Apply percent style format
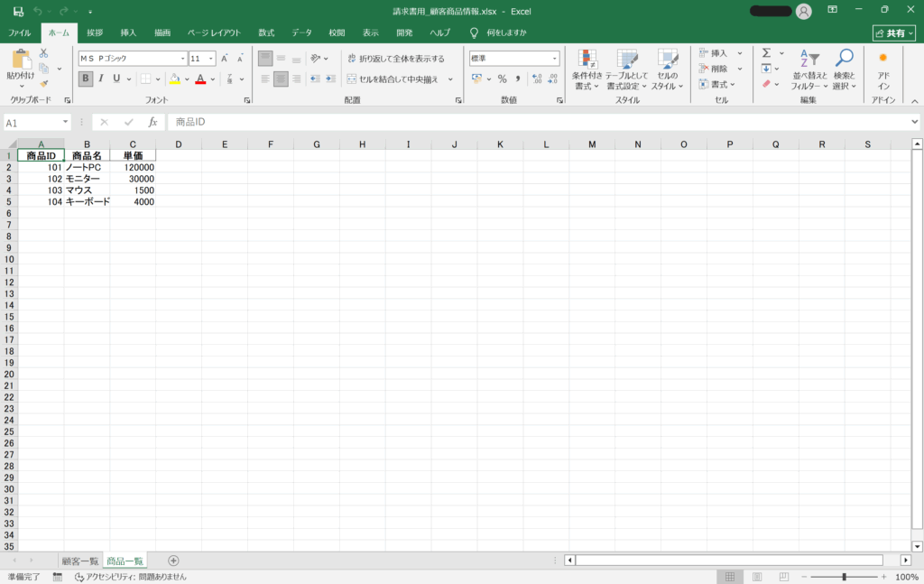 coord(502,79)
